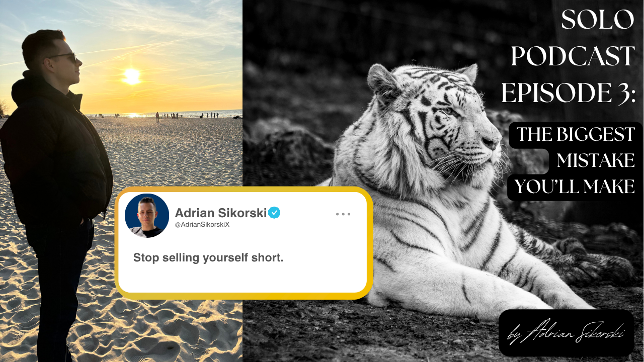The width and height of the screenshot is (644, 362).
Task: Select the "Stop selling yourself short." tweet text
Action: click(x=208, y=258)
